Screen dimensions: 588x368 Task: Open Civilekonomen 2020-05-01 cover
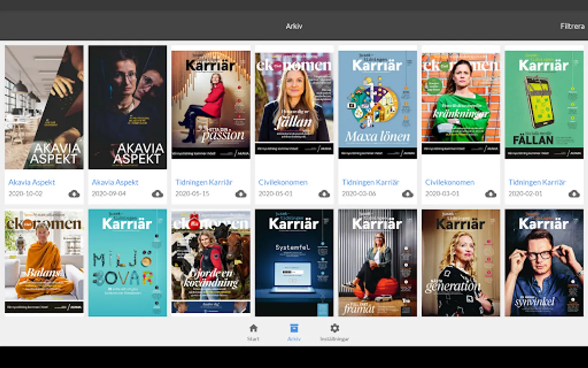[x=294, y=103]
